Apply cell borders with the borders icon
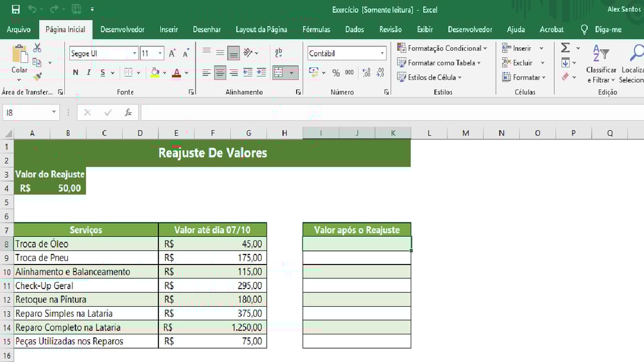The width and height of the screenshot is (644, 362). point(128,73)
